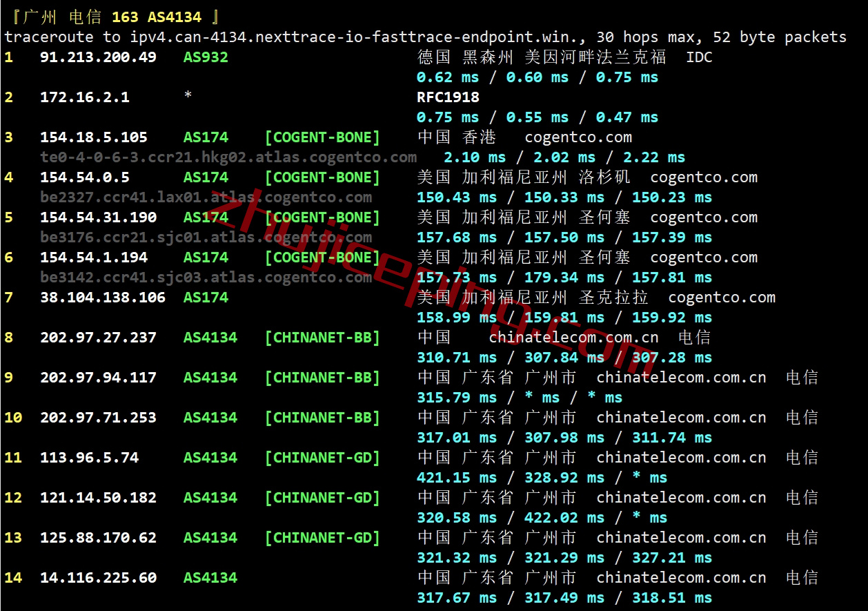Click latency value 315.79 ms
This screenshot has height=611, width=868.
(457, 398)
